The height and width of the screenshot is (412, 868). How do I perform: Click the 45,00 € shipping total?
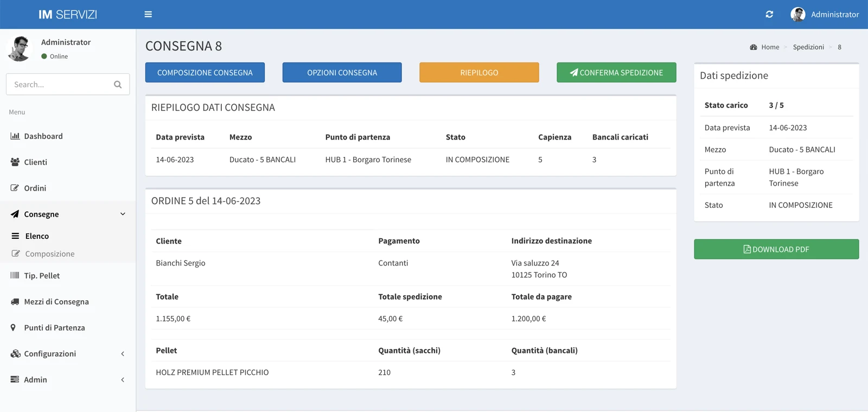pos(391,319)
